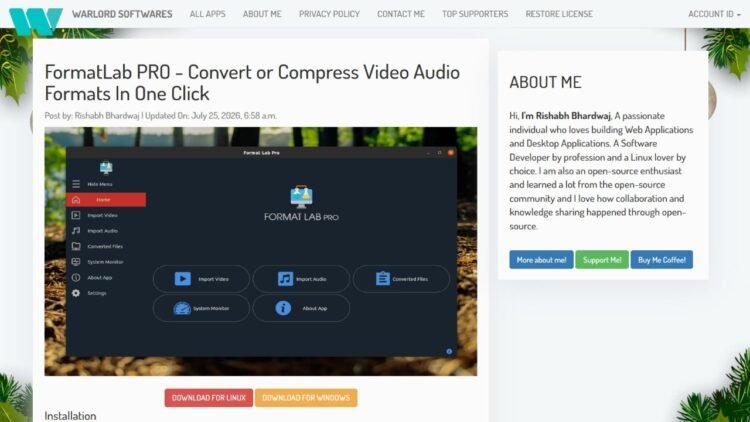This screenshot has width=750, height=422.
Task: Click the blue info About App tile icon
Action: 283,308
